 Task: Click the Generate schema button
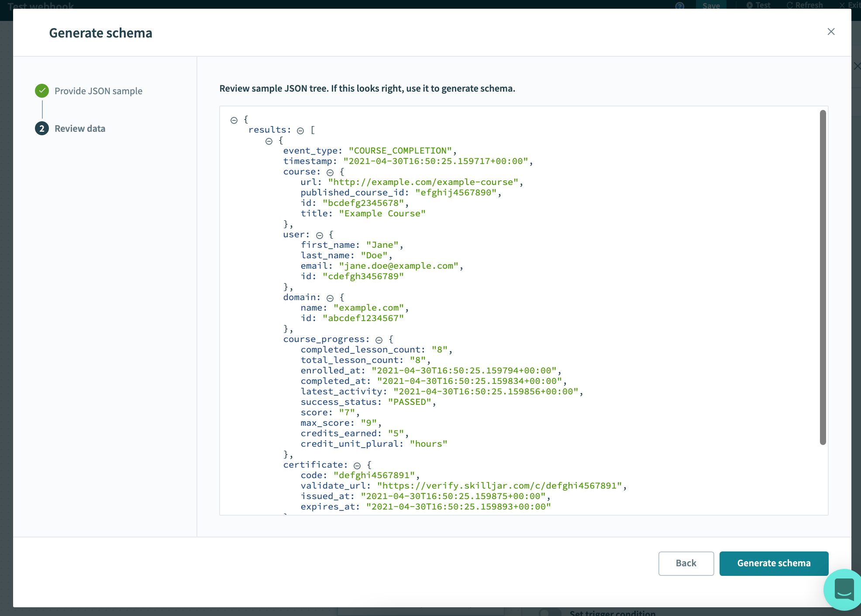(774, 563)
